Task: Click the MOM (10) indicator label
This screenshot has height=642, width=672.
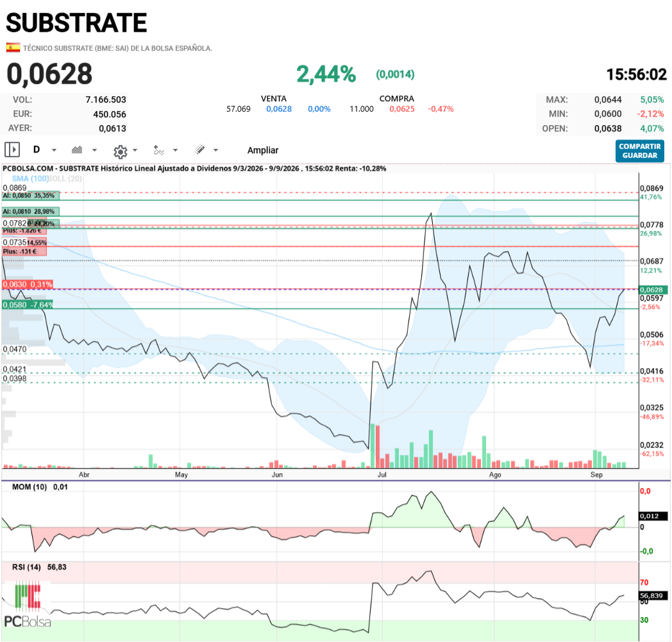Action: [29, 487]
